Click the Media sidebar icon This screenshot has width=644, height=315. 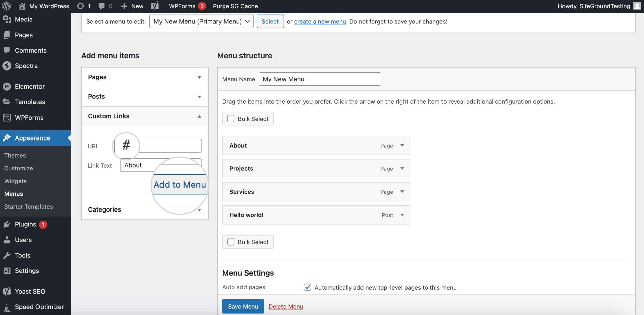click(x=7, y=19)
